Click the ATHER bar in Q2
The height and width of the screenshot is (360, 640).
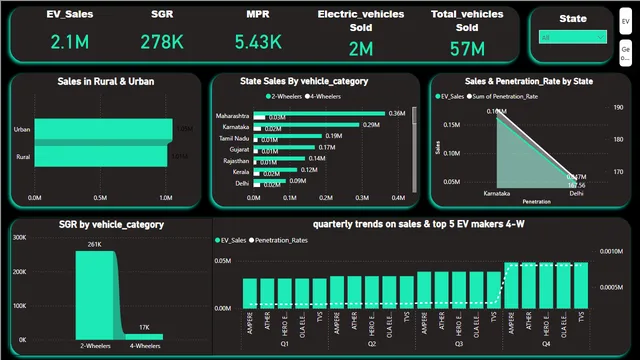354,292
